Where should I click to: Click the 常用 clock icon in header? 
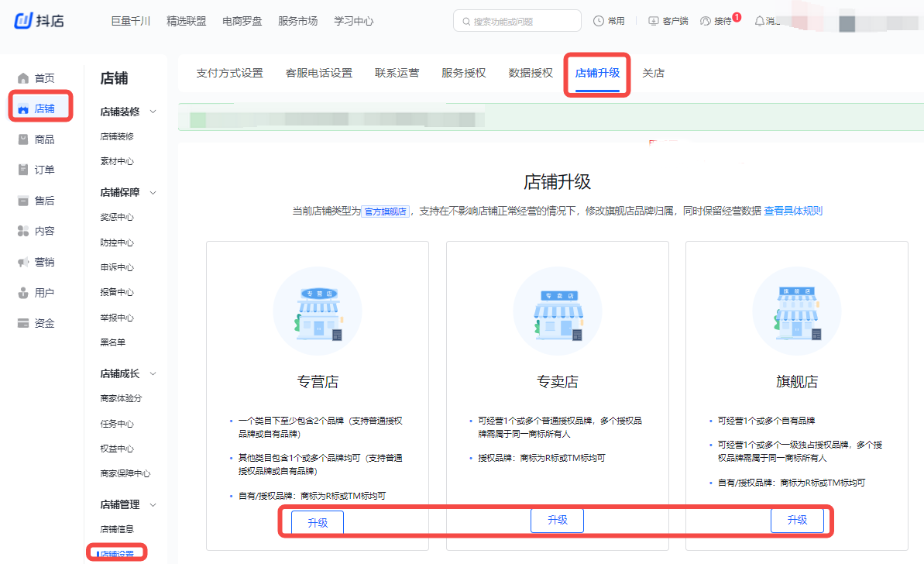click(599, 21)
